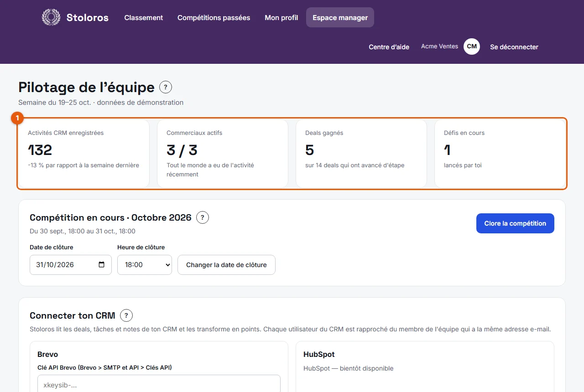Open the Centre d'aide link
Screen dimensions: 584x392
point(389,47)
